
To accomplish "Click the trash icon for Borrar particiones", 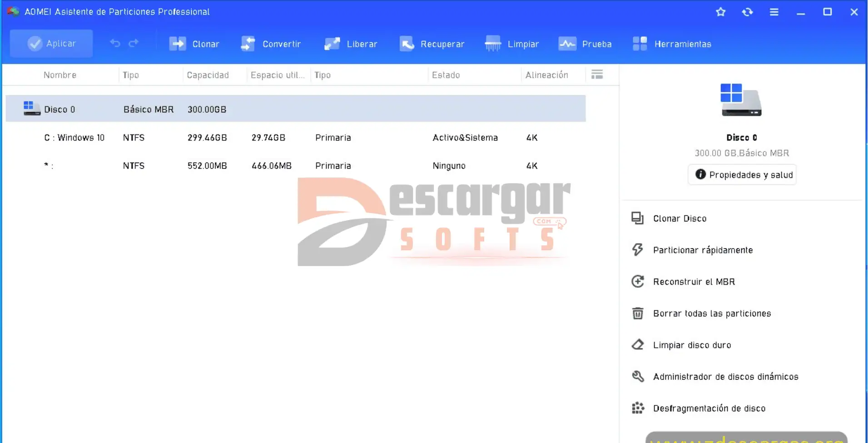I will tap(638, 313).
